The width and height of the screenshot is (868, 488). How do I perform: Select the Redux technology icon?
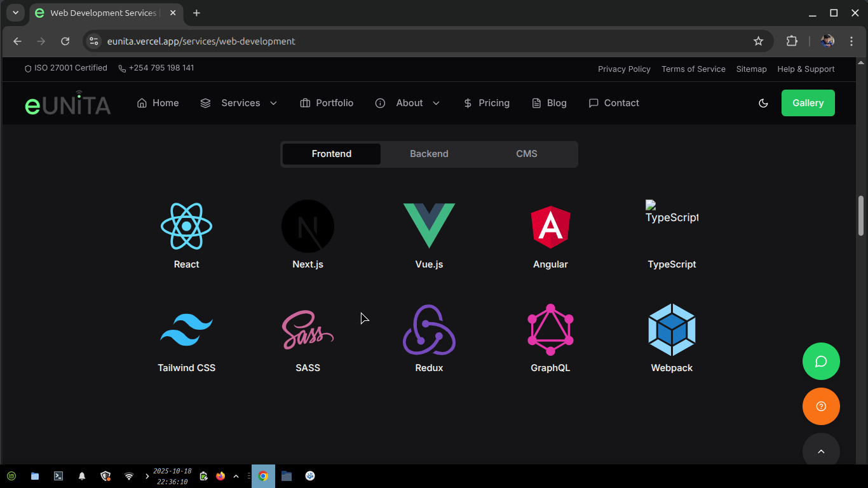click(429, 329)
